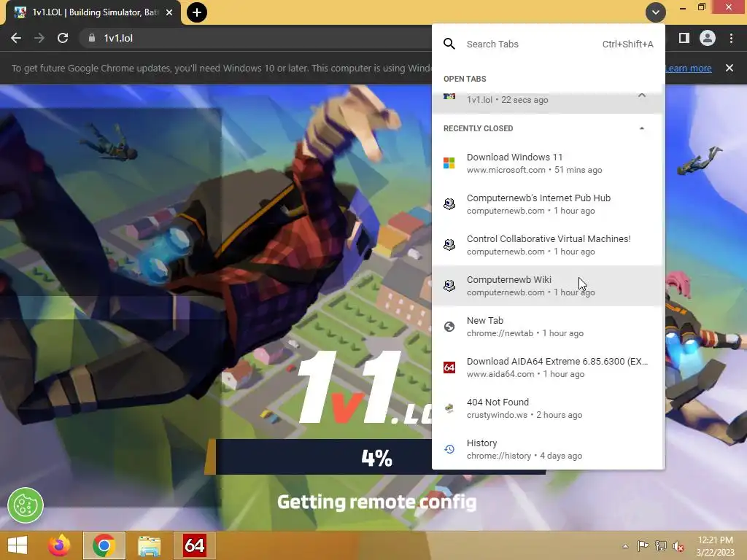Reopen the closed New Tab entry

[547, 327]
